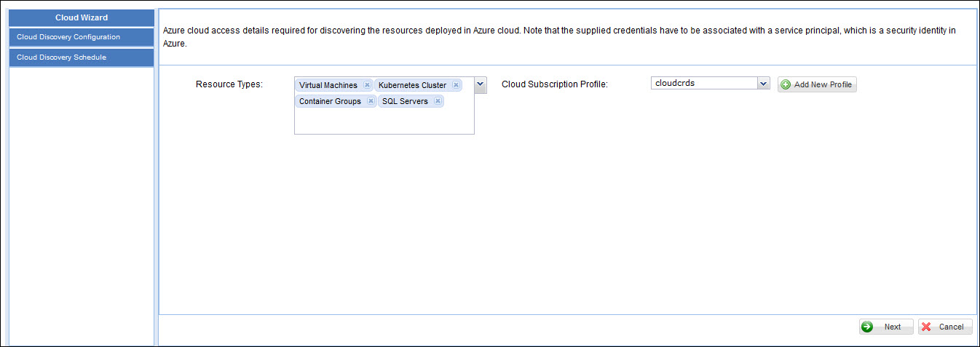Open the Cloud Subscription Profile dropdown arrow
This screenshot has width=980, height=347.
coord(763,84)
